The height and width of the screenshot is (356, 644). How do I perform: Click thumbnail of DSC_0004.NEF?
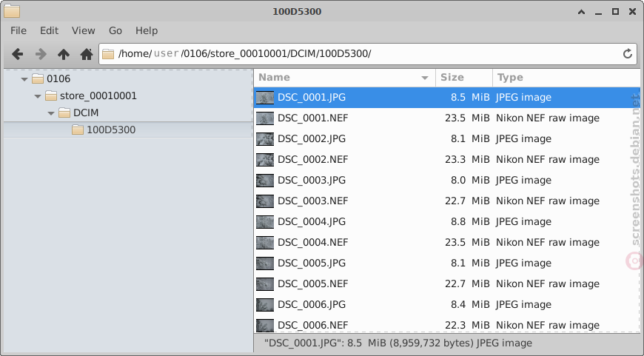tap(265, 243)
